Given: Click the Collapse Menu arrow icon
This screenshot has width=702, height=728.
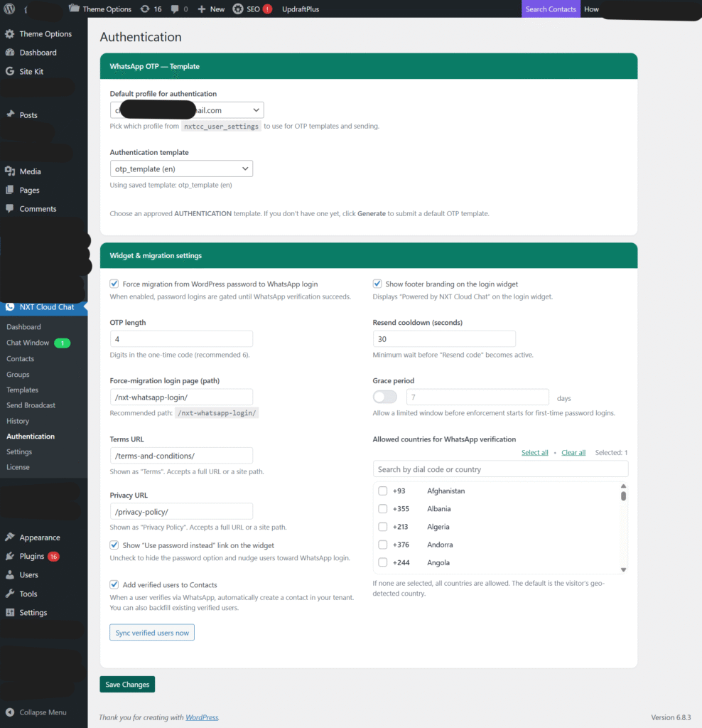Looking at the screenshot, I should point(10,712).
